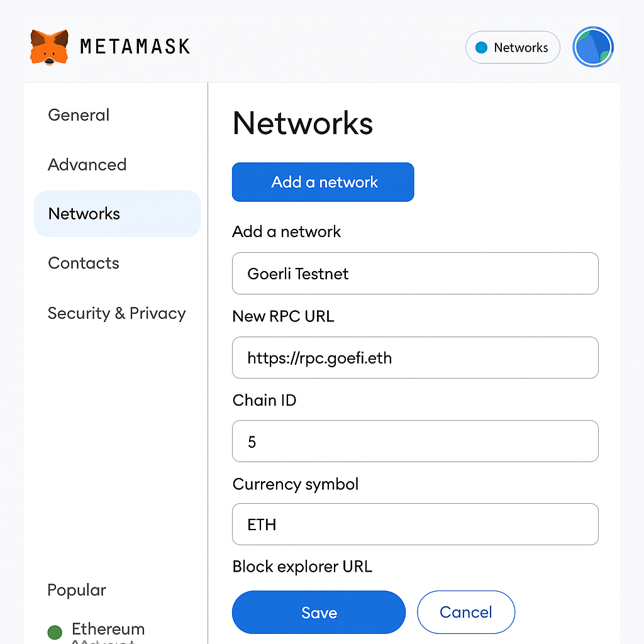Screen dimensions: 644x644
Task: Click the Currency symbol ETH field
Action: pos(415,524)
